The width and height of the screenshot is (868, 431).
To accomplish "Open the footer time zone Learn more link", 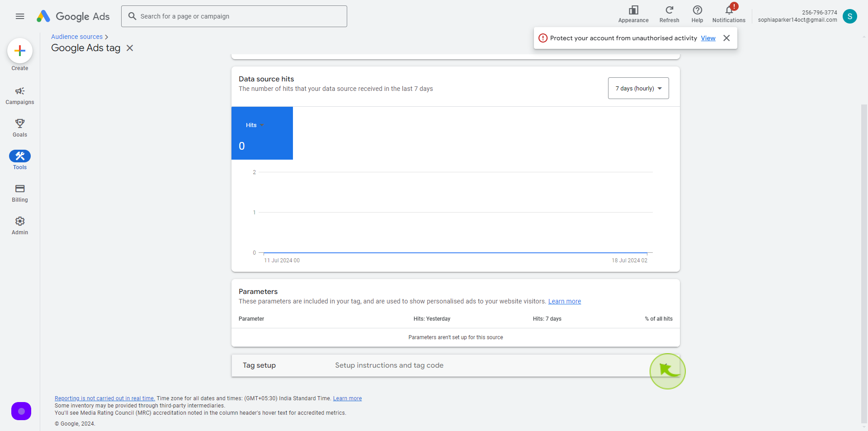I will (x=347, y=398).
